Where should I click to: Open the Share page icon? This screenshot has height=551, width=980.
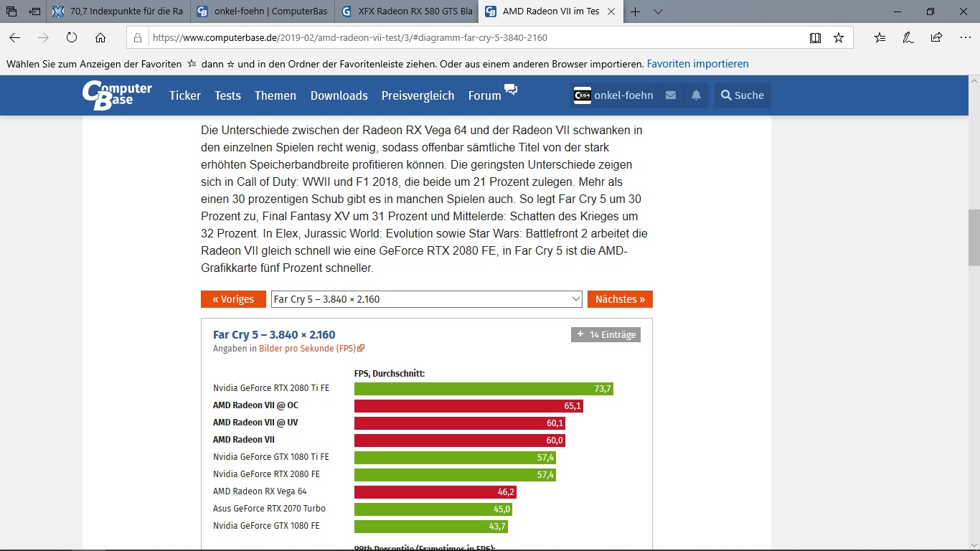(936, 38)
